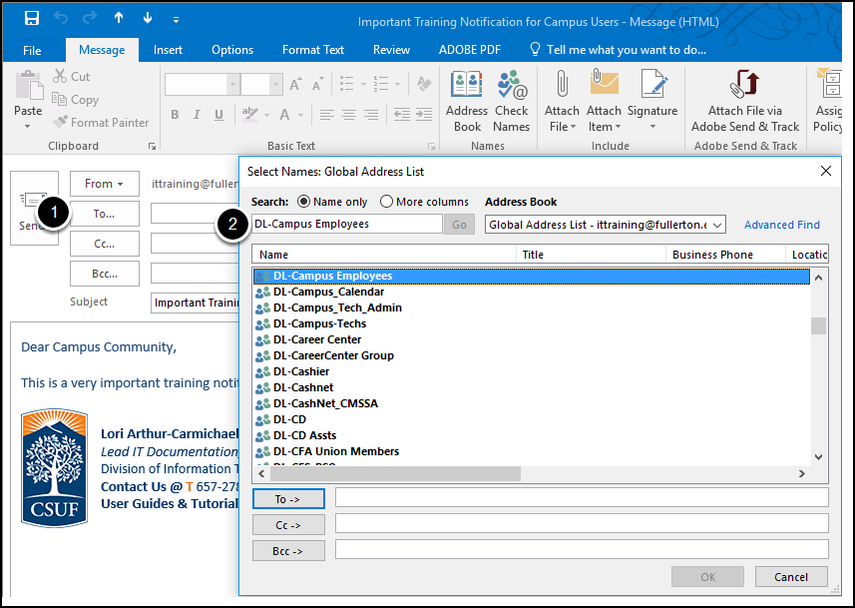Select More columns search option

(x=386, y=202)
